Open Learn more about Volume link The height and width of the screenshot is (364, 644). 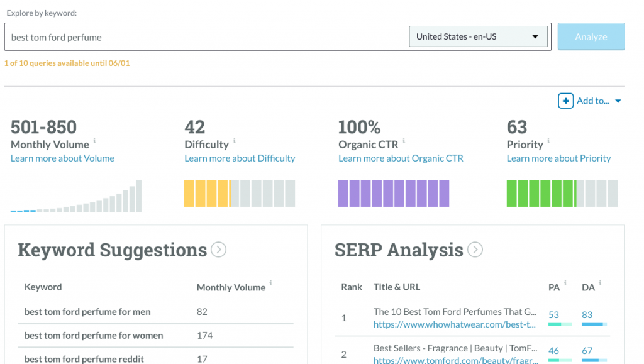[62, 158]
